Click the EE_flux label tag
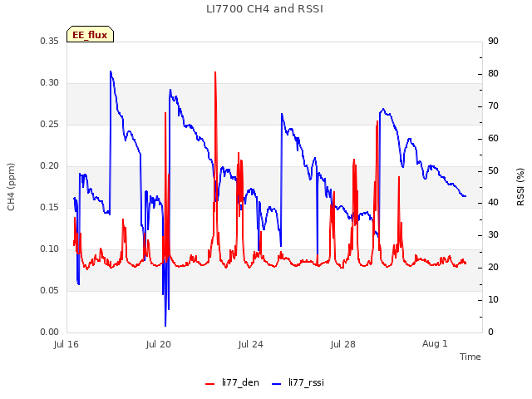Viewport: 532px width, 399px height. [90, 34]
